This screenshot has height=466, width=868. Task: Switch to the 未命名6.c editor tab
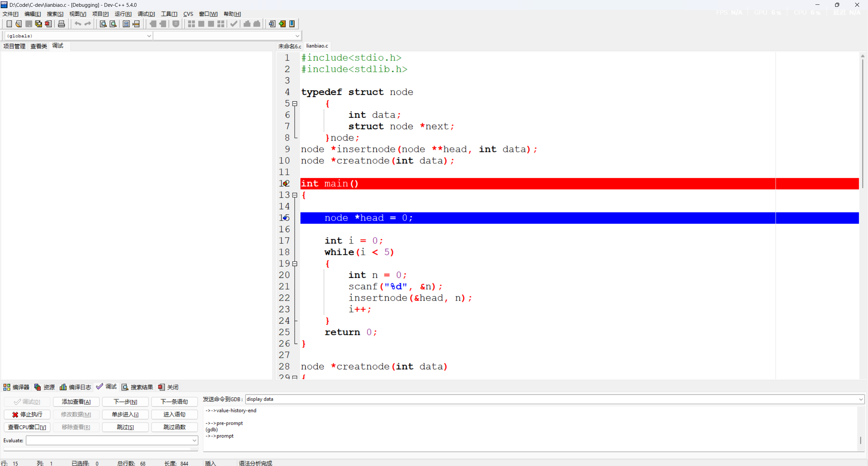click(290, 46)
